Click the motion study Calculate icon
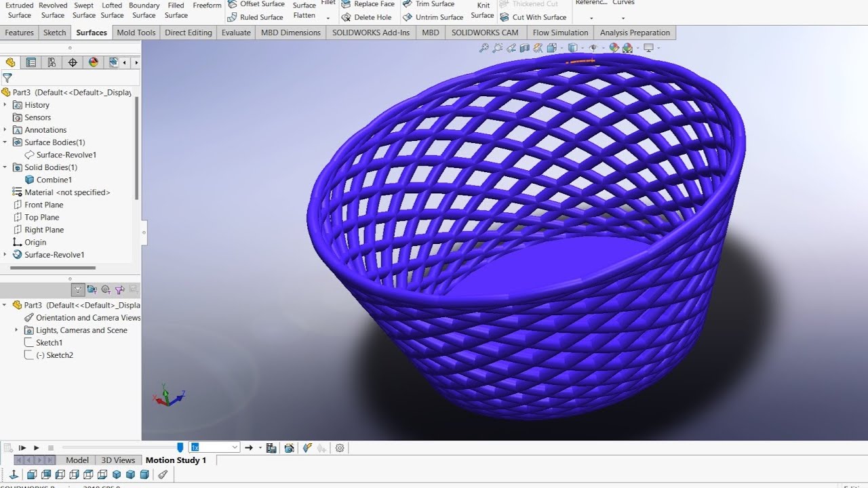 pyautogui.click(x=7, y=448)
